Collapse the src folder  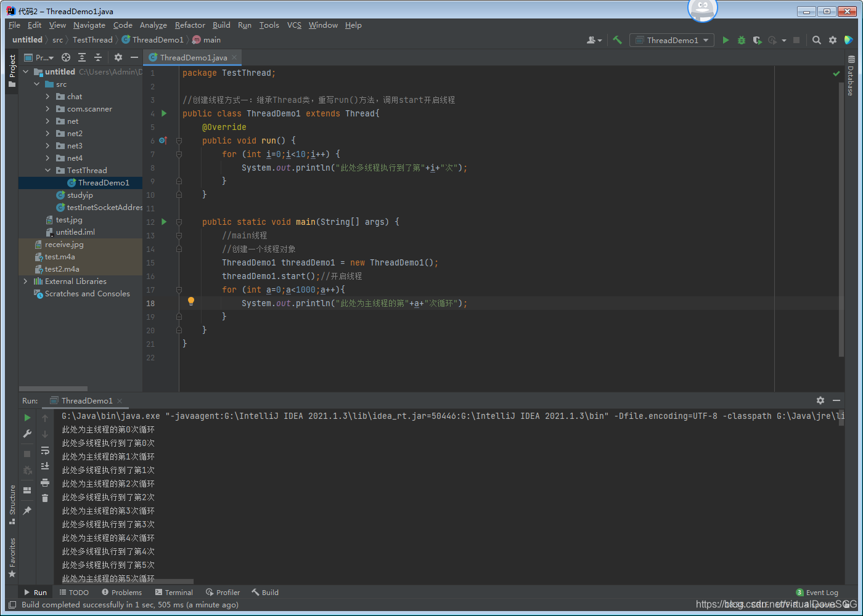(x=37, y=84)
